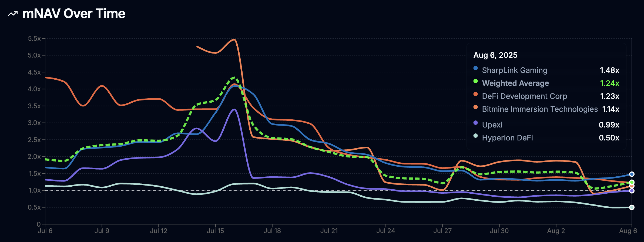Click the purple Upexi legend dot
644x242 pixels.
click(475, 123)
